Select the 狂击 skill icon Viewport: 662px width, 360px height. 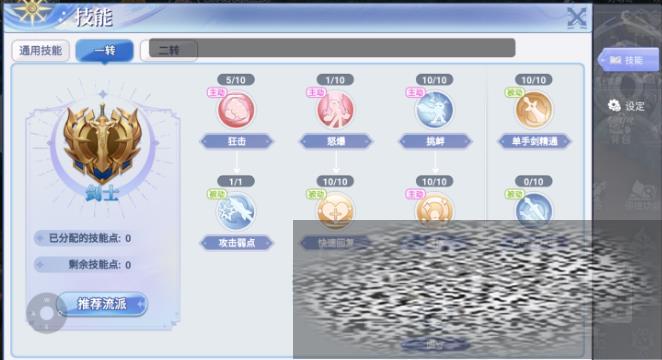coord(236,110)
